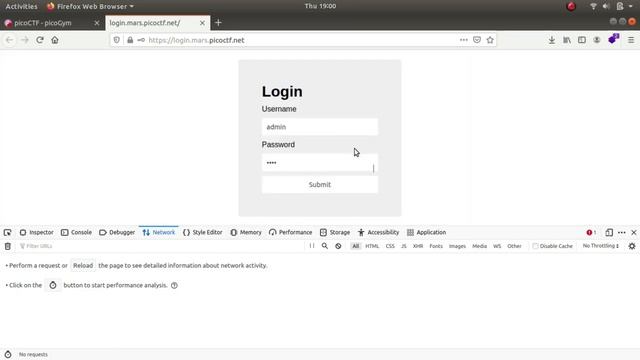Click Reload button in network panel
Screen dimensions: 640x360
83,265
